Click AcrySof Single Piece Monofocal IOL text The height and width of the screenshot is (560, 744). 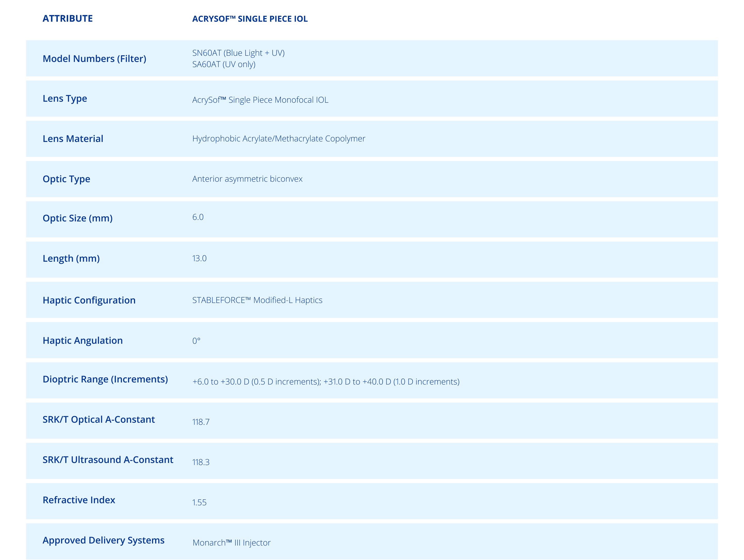pyautogui.click(x=260, y=100)
